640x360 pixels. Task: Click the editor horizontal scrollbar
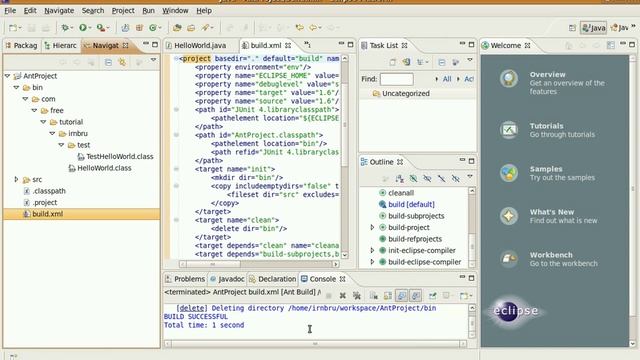259,264
